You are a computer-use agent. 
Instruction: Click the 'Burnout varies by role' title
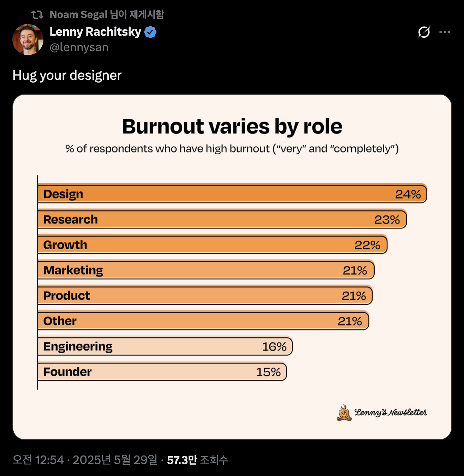tap(232, 126)
